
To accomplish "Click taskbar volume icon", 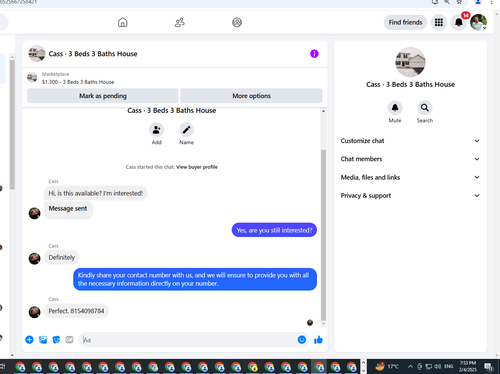I will (x=438, y=366).
